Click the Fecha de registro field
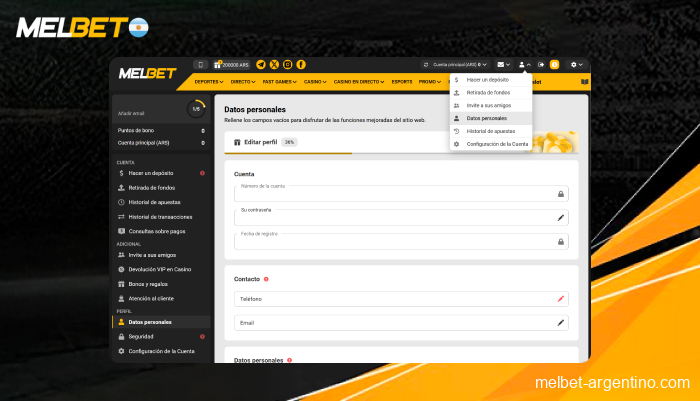This screenshot has height=401, width=700. click(401, 242)
